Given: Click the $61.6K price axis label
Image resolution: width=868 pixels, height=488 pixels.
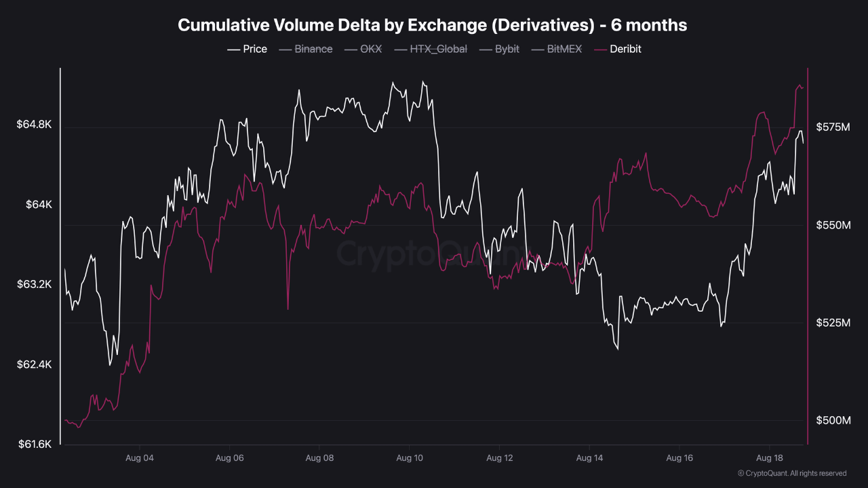Looking at the screenshot, I should (x=35, y=445).
